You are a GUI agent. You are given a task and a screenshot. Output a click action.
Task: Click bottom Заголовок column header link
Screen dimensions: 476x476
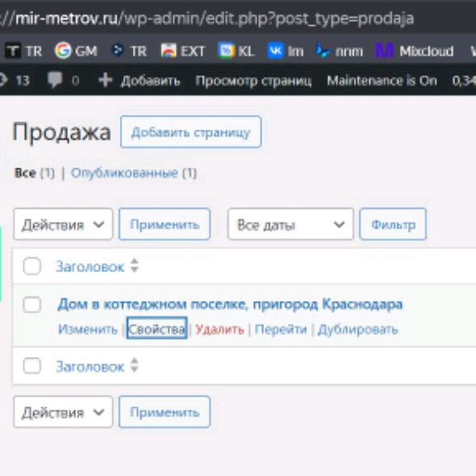tap(90, 367)
